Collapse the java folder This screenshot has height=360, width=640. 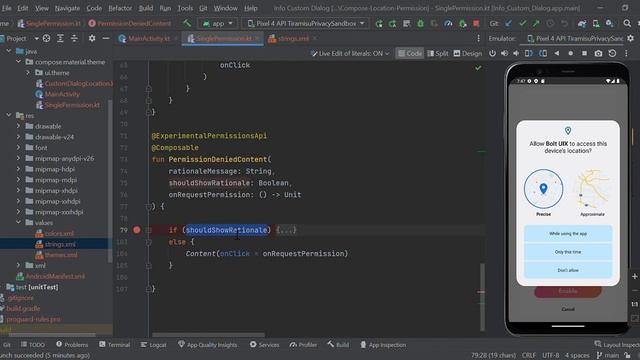[9, 51]
